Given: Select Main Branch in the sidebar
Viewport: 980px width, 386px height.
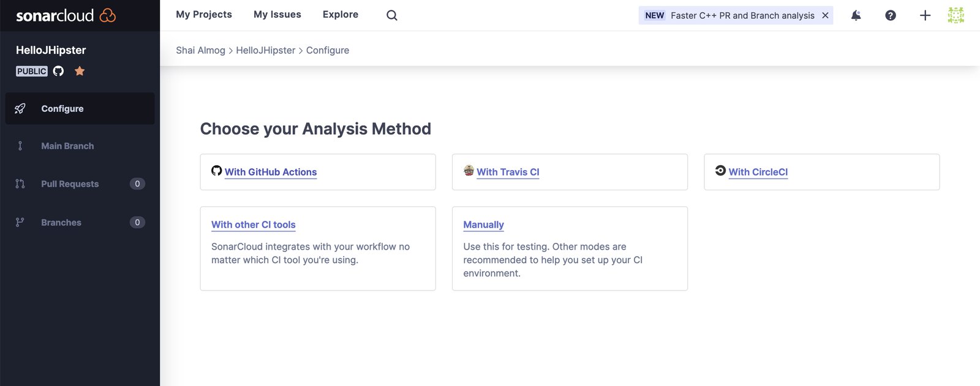Looking at the screenshot, I should point(80,146).
